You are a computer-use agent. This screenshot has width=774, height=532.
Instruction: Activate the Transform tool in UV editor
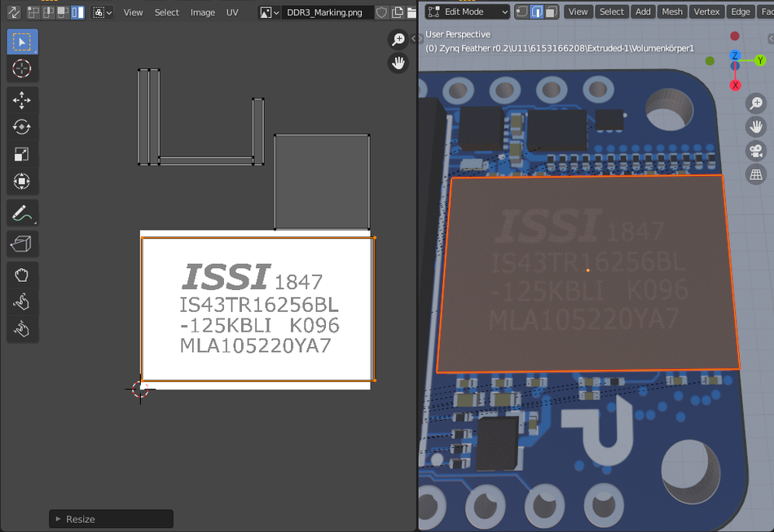pyautogui.click(x=22, y=181)
